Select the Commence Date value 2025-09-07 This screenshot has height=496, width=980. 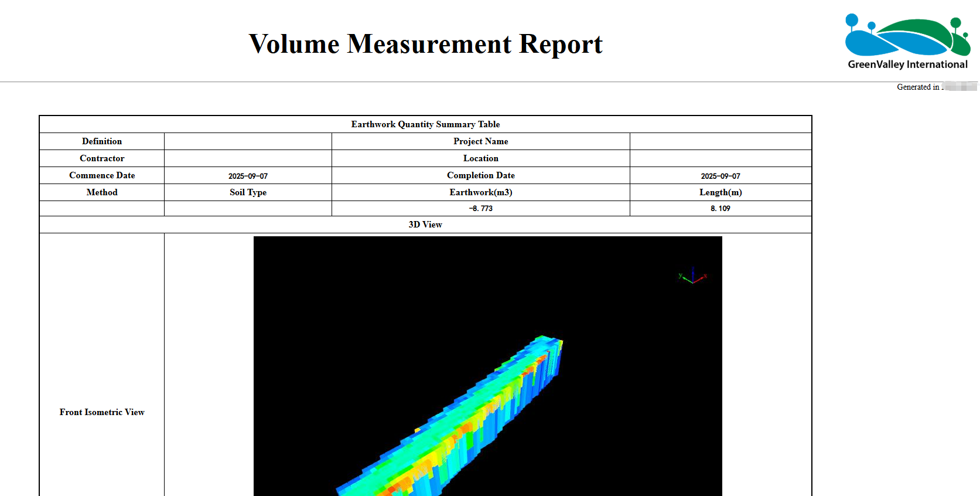pos(248,176)
